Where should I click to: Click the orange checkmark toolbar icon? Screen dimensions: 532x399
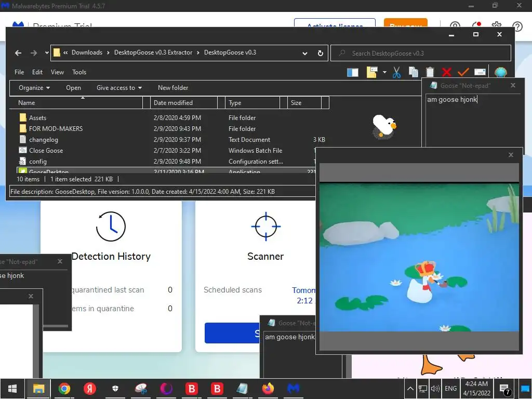click(x=463, y=72)
